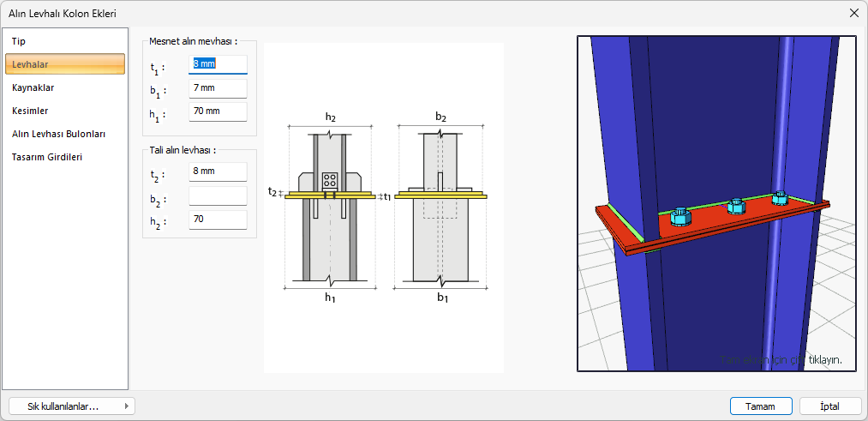Click the t2 field under Tali alın levhası
Image resolution: width=868 pixels, height=421 pixels.
218,171
